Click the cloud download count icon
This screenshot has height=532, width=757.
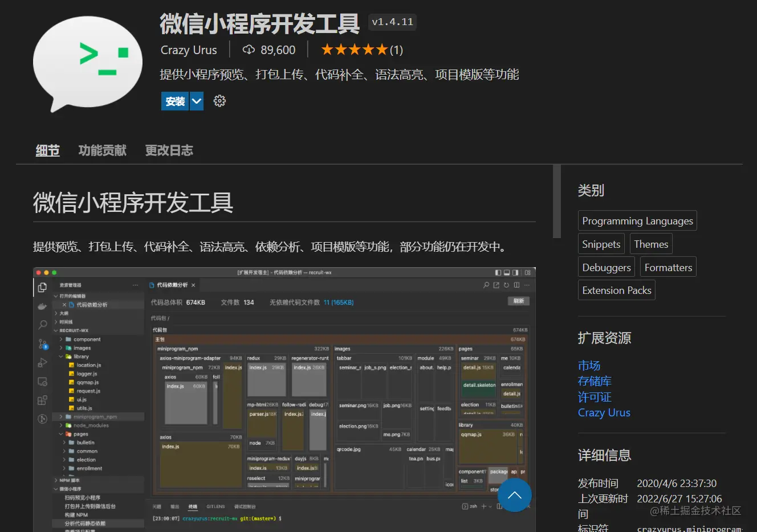(x=249, y=50)
